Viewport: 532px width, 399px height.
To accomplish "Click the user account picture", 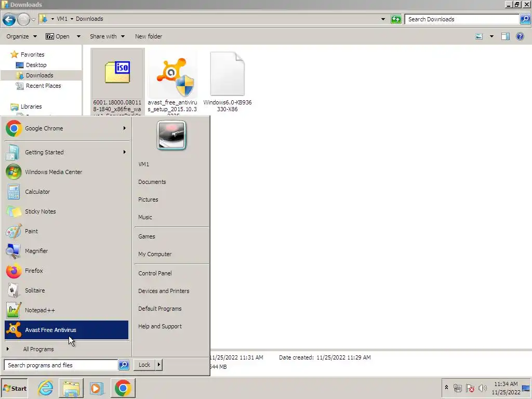I will click(171, 135).
